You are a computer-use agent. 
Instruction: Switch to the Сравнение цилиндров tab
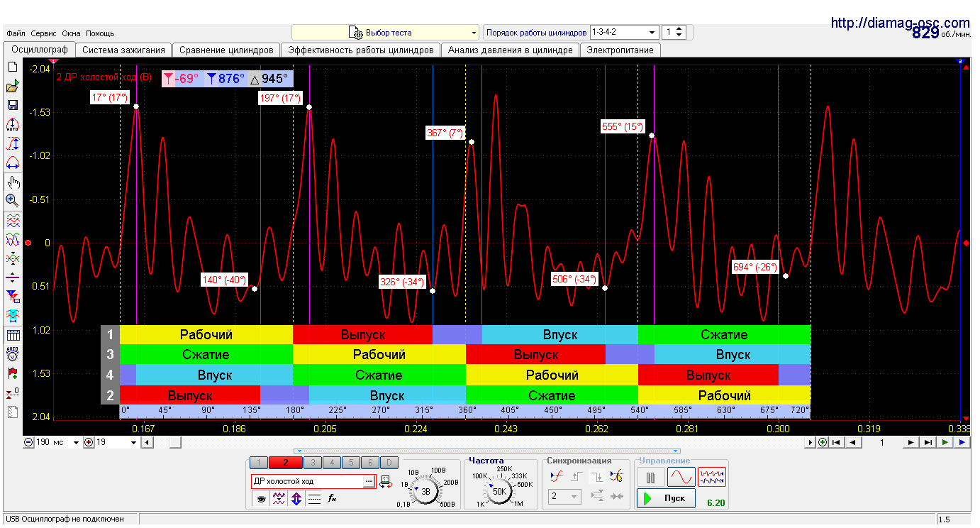coord(226,50)
